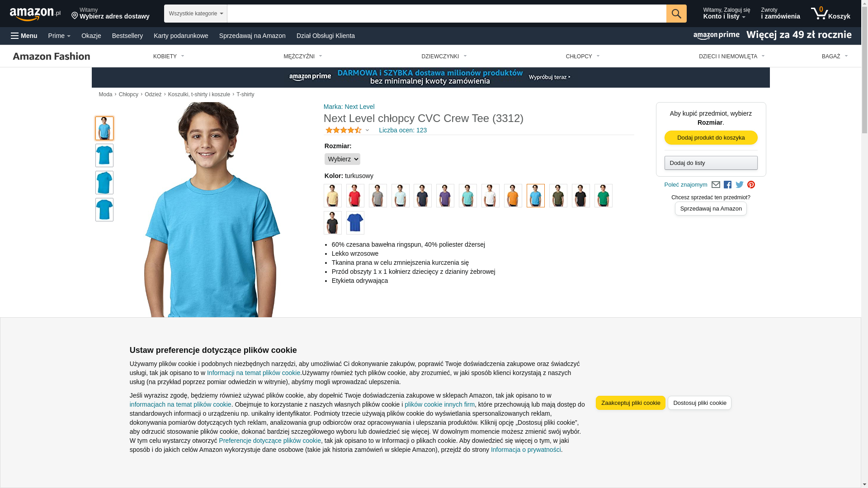Share product via email envelope icon
Image resolution: width=868 pixels, height=488 pixels.
[x=716, y=185]
